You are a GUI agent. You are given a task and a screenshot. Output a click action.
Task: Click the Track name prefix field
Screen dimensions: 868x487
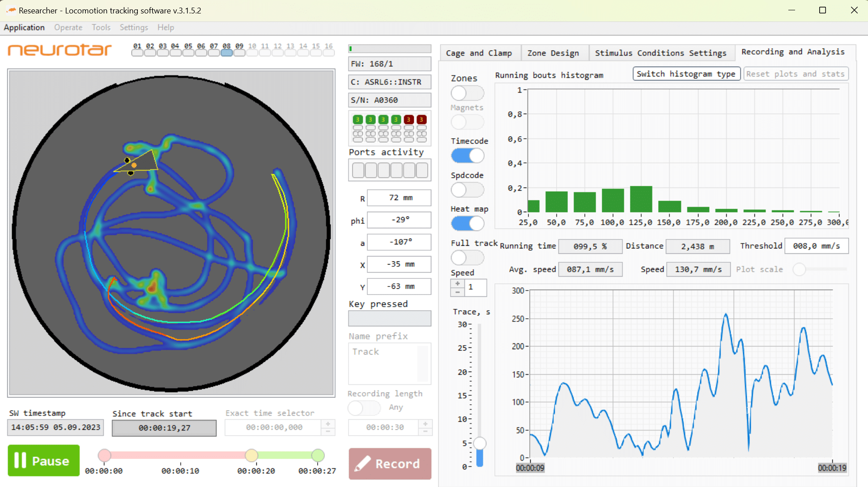click(385, 363)
